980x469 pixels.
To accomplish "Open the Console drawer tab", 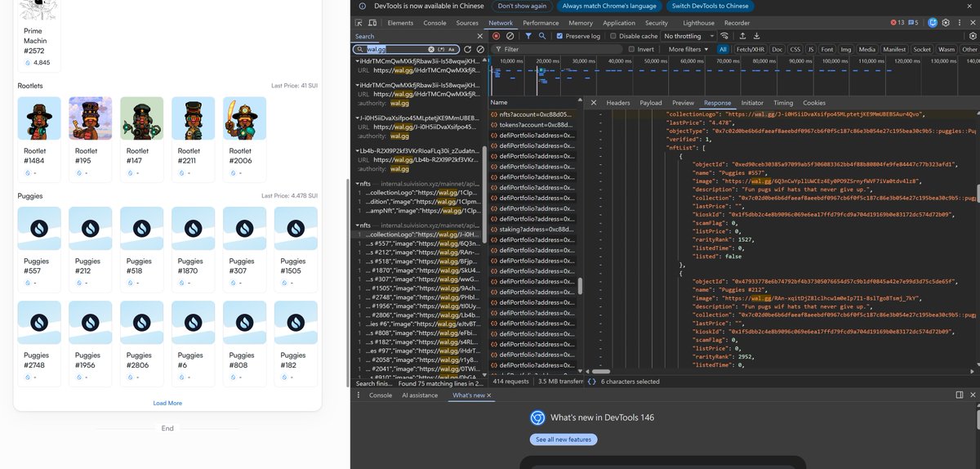I will pyautogui.click(x=381, y=395).
